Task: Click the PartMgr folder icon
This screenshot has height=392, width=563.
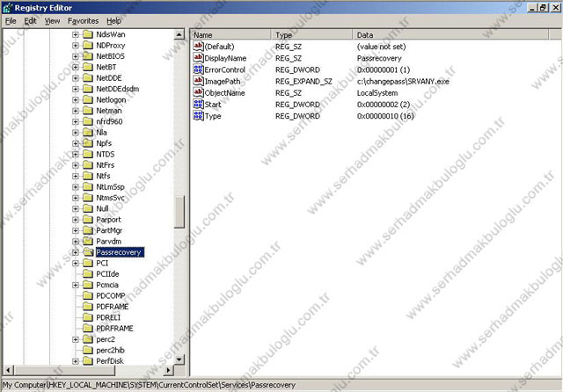Action: [x=88, y=230]
